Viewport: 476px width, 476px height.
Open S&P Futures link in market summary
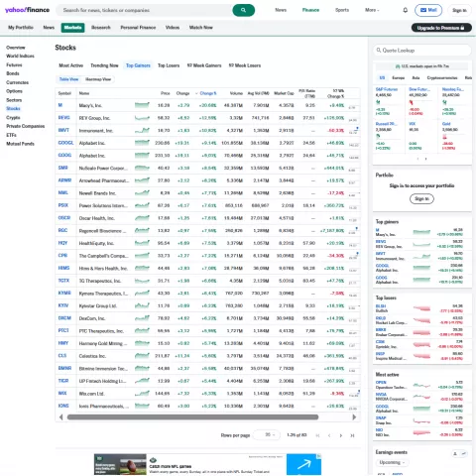pyautogui.click(x=387, y=89)
